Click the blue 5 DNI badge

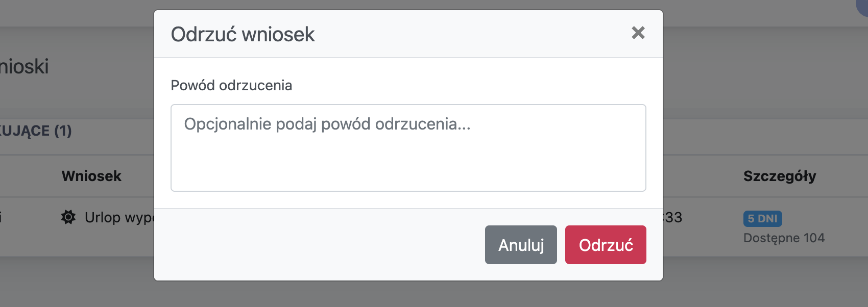[762, 218]
